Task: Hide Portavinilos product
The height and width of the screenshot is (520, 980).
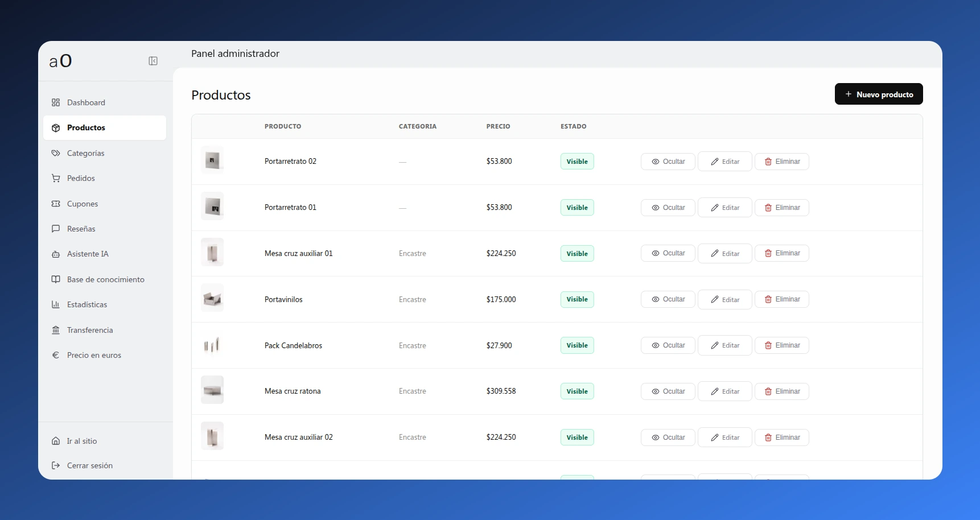Action: coord(668,299)
